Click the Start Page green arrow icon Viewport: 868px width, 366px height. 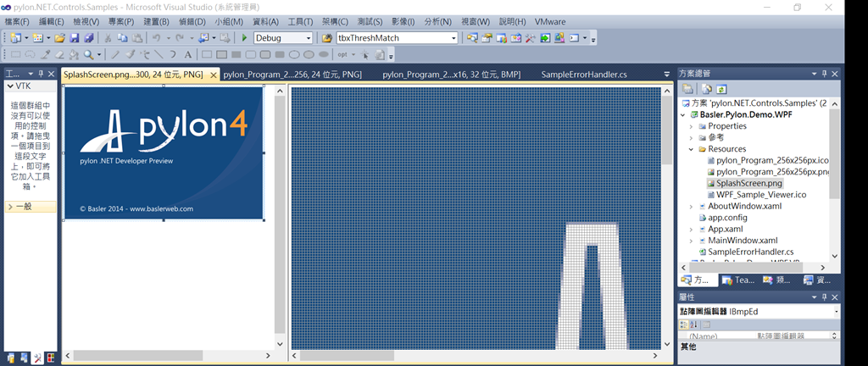point(545,38)
